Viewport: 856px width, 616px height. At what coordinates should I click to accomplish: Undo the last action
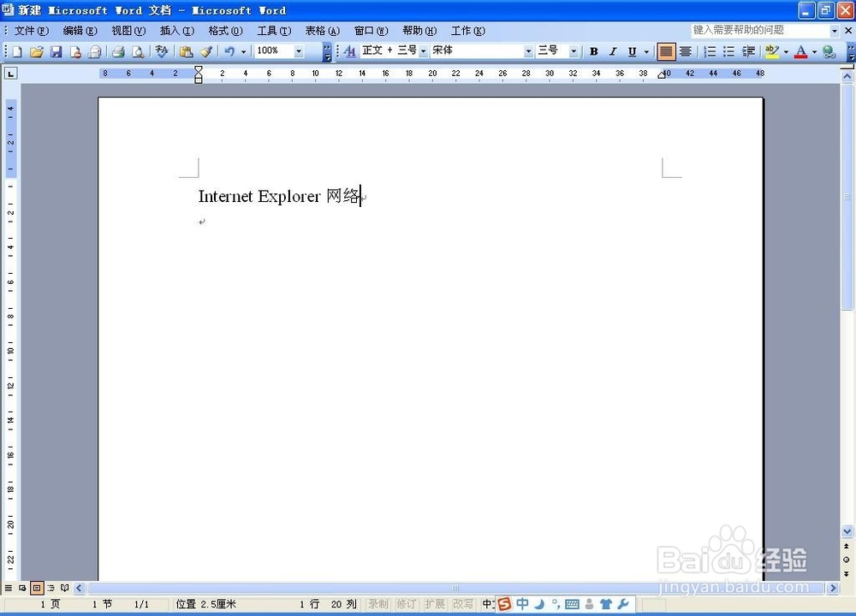tap(229, 52)
